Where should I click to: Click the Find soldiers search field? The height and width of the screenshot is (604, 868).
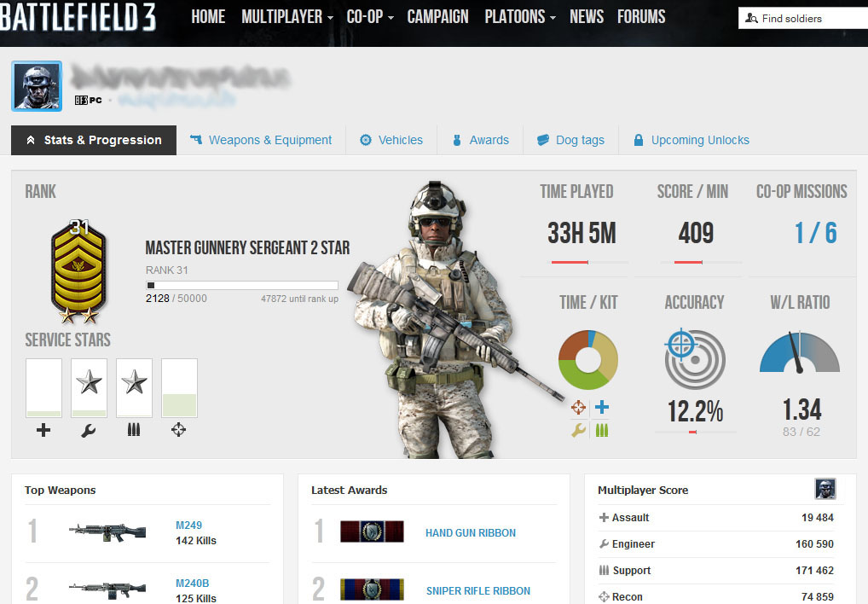(x=803, y=18)
